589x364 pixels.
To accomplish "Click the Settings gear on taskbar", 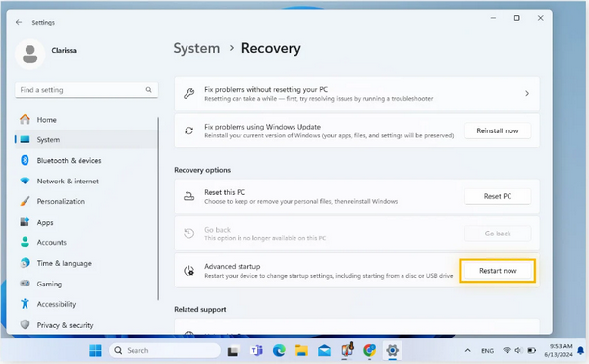I will [x=392, y=351].
